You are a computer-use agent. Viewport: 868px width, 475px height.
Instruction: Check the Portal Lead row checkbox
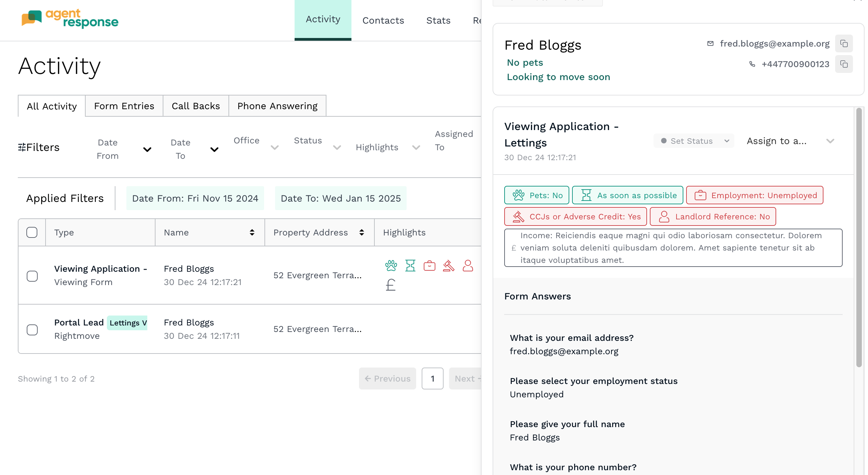[32, 330]
